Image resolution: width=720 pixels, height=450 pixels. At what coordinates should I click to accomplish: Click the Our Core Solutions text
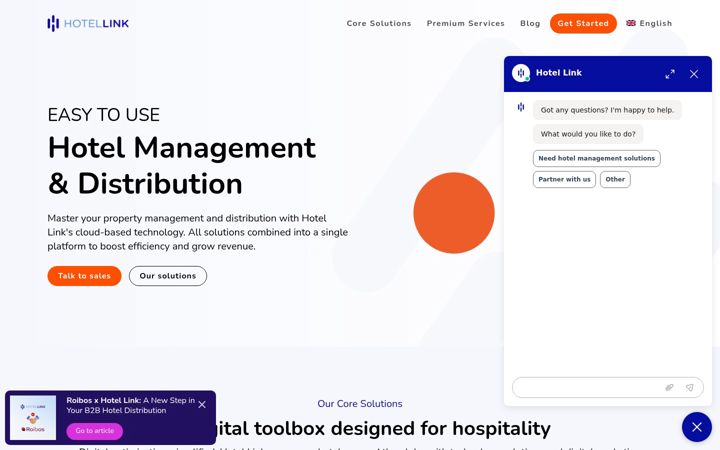click(360, 404)
